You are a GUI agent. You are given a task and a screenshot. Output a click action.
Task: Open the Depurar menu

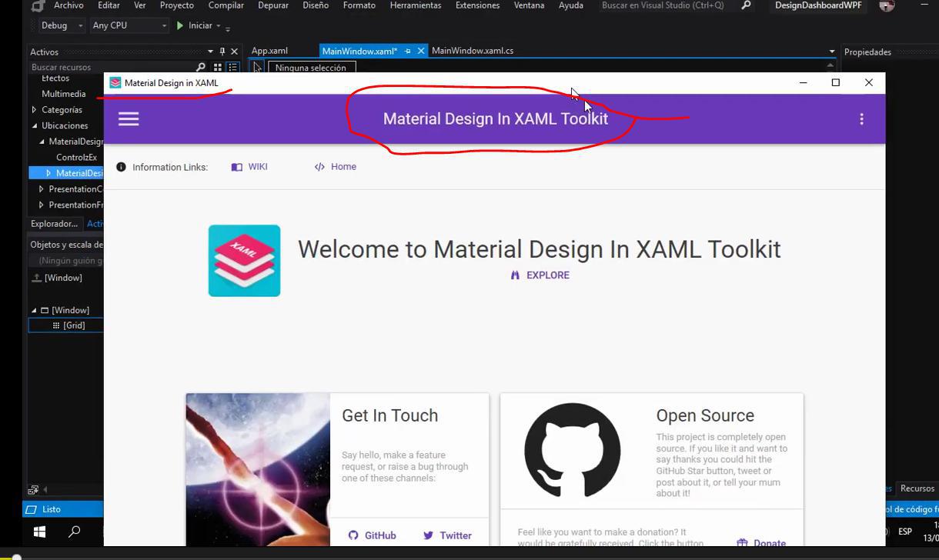[x=273, y=5]
